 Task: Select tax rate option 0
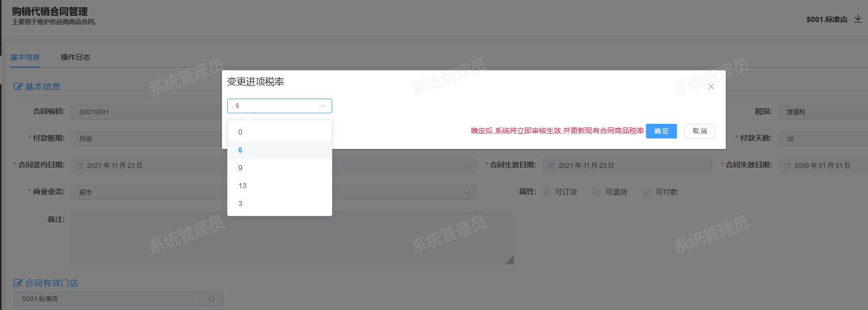280,132
